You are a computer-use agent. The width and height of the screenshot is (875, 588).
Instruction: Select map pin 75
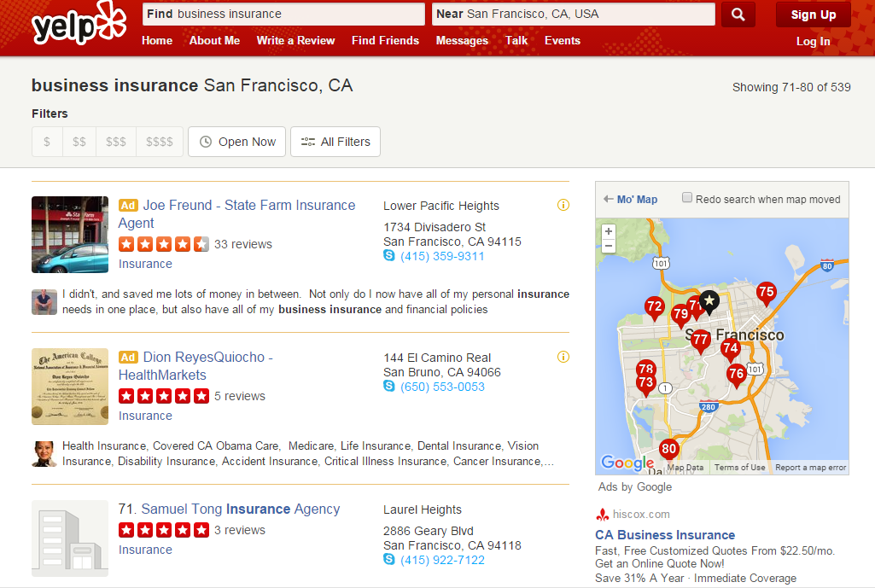pos(767,293)
